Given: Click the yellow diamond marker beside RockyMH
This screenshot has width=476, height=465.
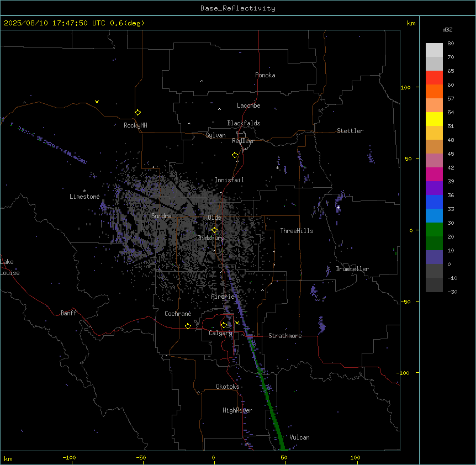Looking at the screenshot, I should [137, 112].
